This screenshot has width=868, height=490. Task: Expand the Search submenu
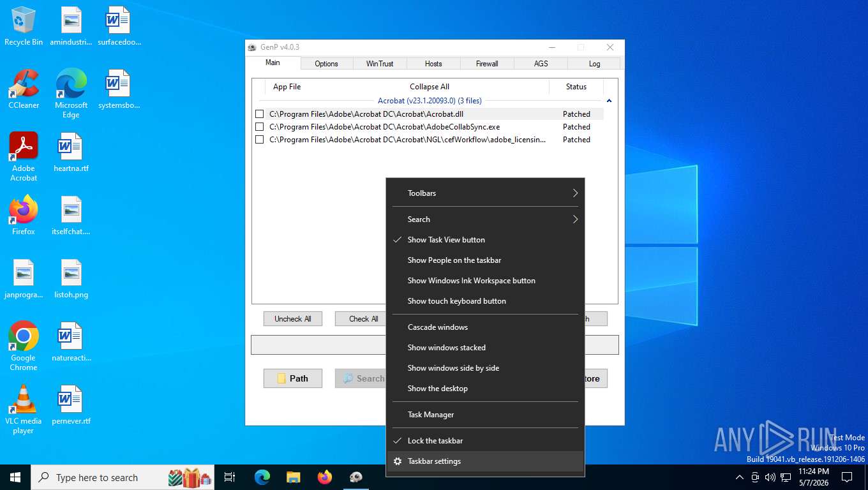[485, 219]
